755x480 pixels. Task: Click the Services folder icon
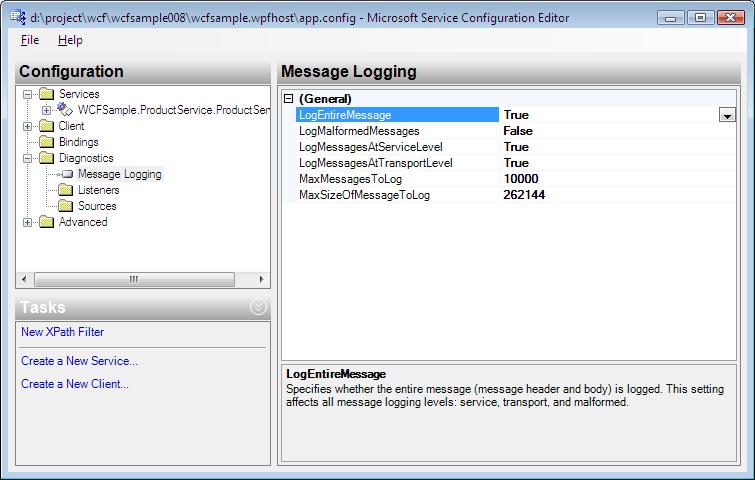point(47,93)
